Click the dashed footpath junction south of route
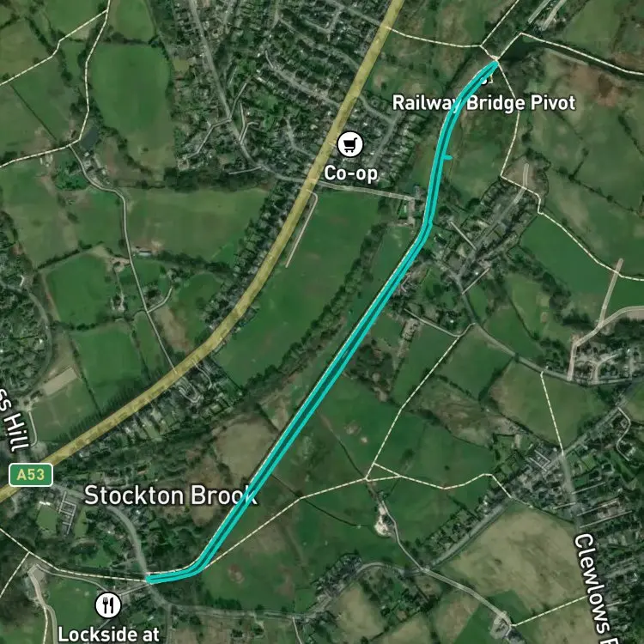Screen dimensions: 644x644 pyautogui.click(x=366, y=478)
